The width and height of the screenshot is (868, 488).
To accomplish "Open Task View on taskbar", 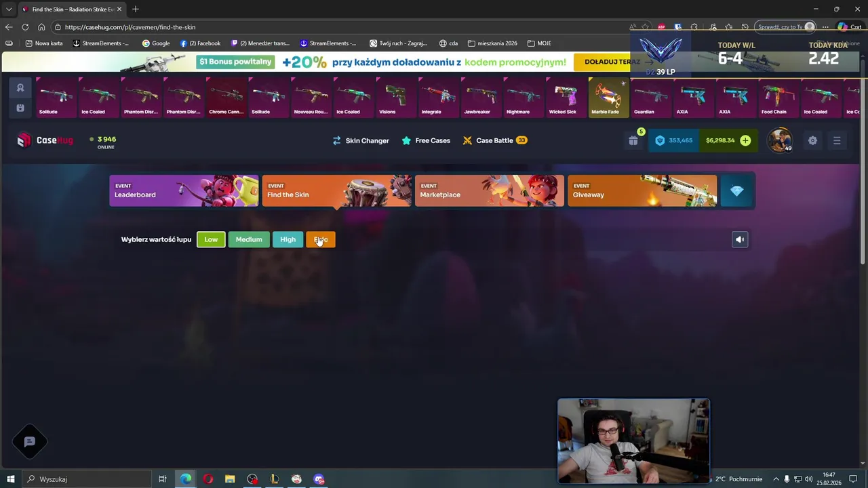I will point(163,479).
